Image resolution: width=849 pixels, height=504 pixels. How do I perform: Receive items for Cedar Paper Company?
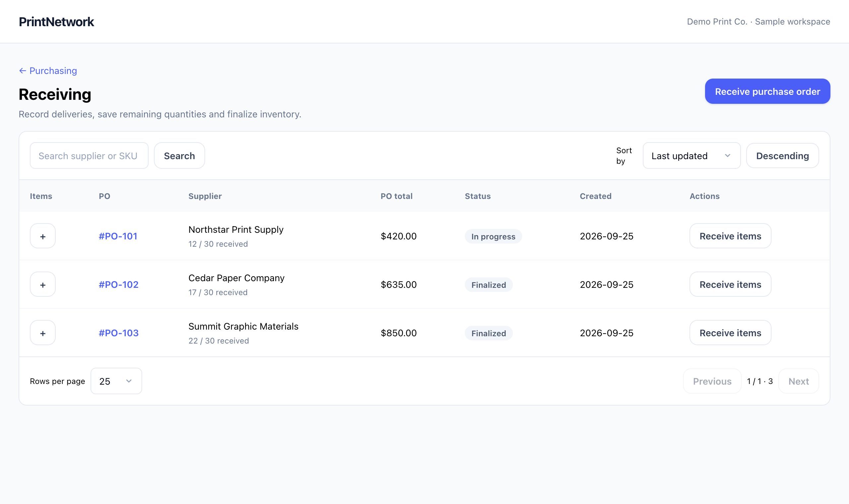[731, 284]
